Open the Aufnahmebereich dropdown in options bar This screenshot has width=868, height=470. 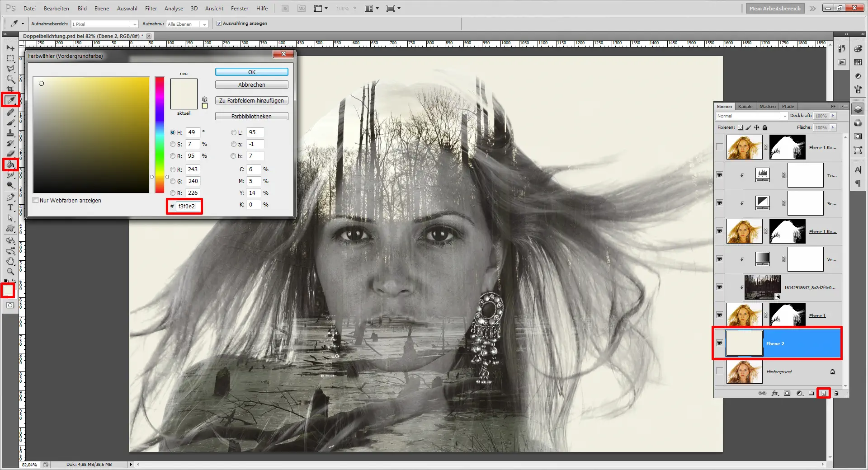pos(134,23)
